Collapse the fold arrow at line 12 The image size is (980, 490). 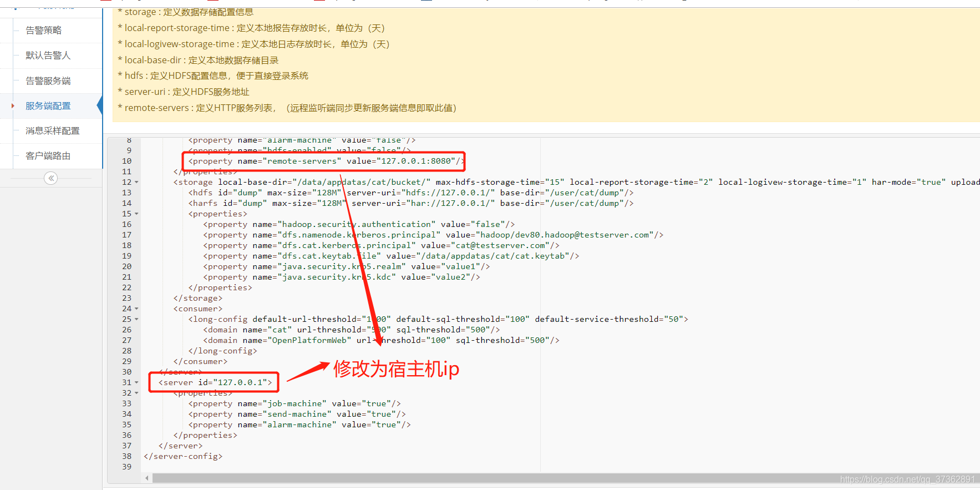pyautogui.click(x=136, y=182)
